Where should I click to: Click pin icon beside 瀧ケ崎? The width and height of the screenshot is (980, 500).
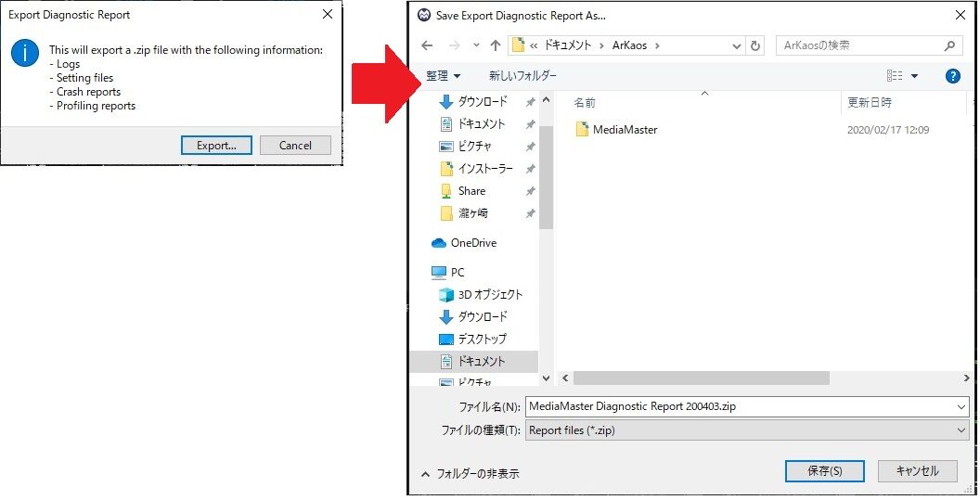[530, 213]
